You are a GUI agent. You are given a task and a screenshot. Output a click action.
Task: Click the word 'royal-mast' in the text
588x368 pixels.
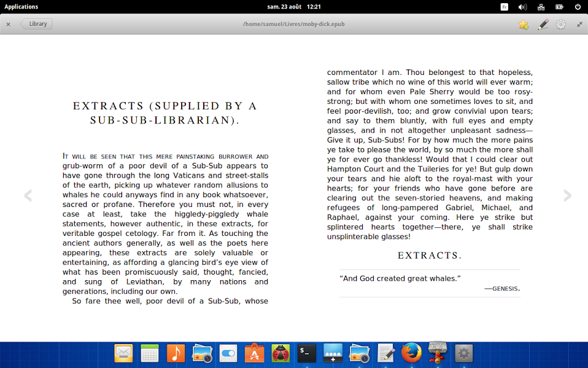click(472, 179)
